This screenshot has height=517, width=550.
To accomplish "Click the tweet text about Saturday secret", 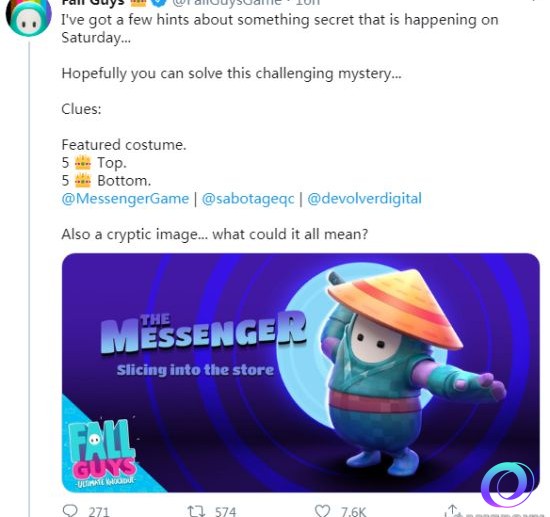I will click(280, 28).
